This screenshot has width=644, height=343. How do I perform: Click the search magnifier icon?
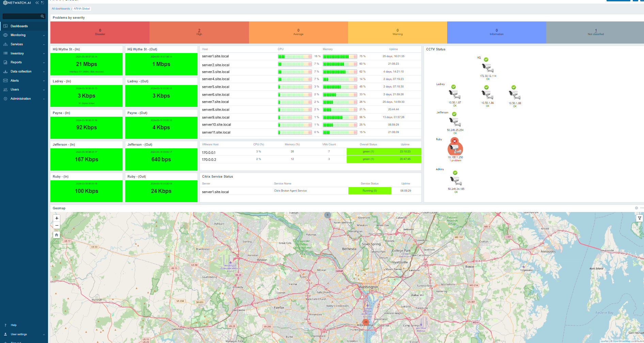[42, 16]
